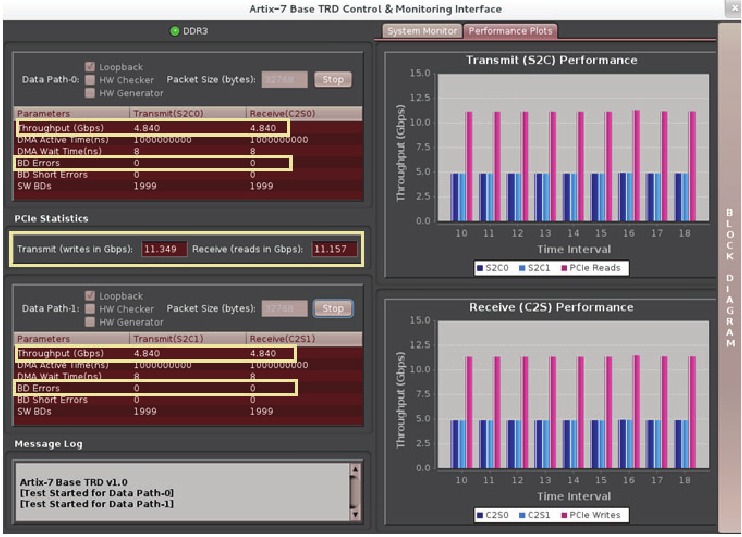
Task: Click the C2S1 legend color swatch
Action: tap(522, 515)
